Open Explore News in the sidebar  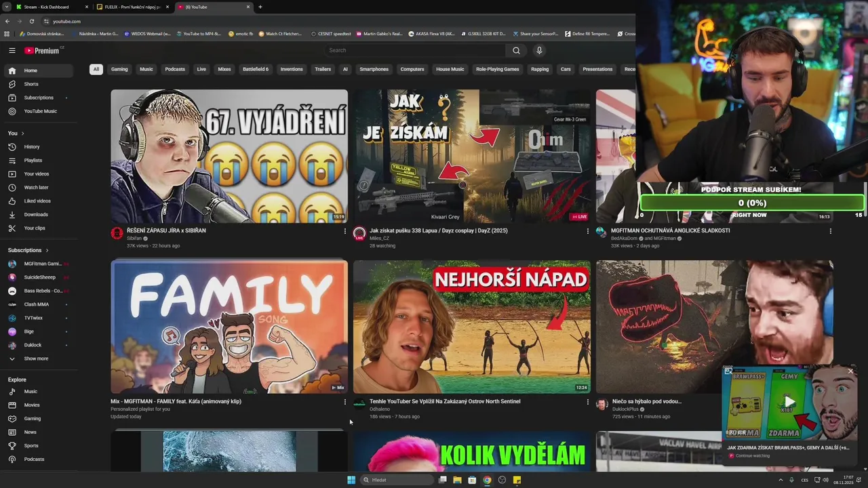(x=38, y=432)
